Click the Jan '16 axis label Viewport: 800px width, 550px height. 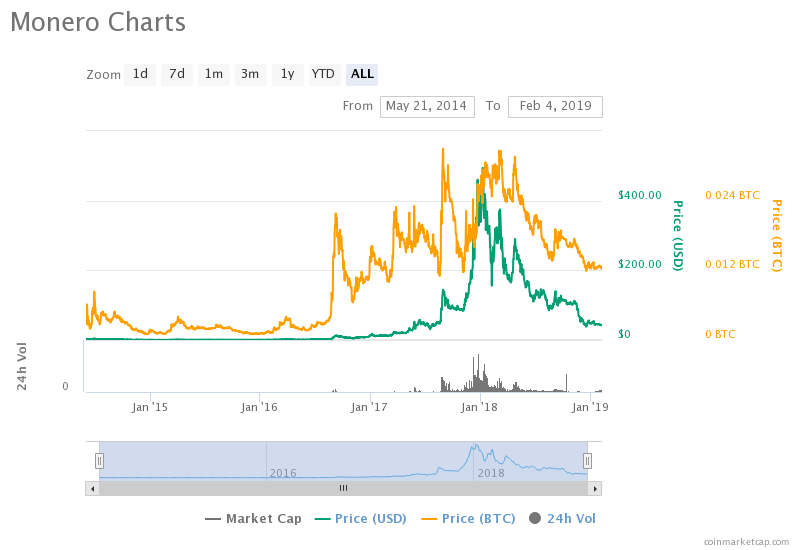tap(259, 407)
